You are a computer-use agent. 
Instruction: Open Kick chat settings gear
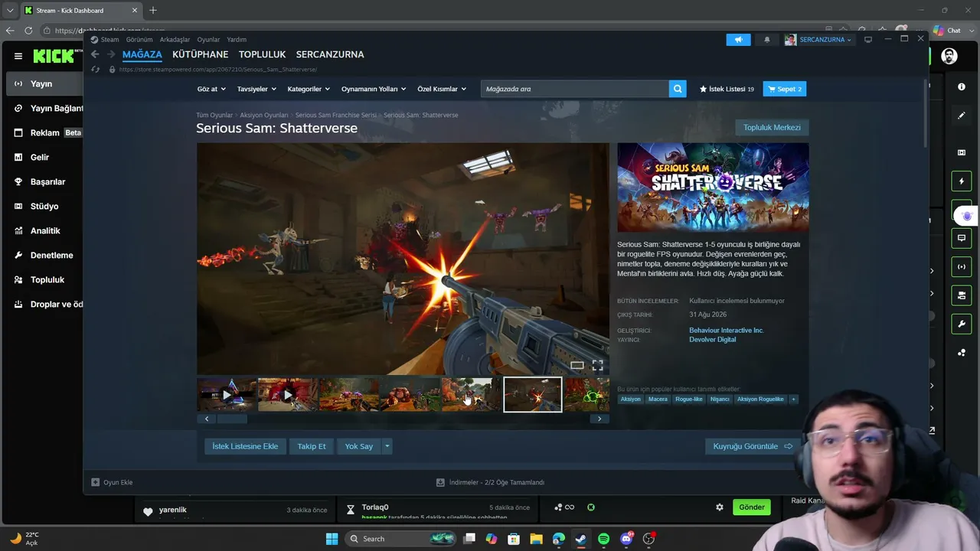720,507
